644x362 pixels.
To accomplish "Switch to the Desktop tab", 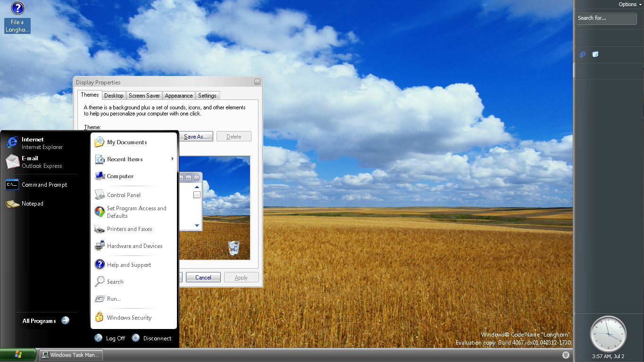I will [114, 95].
